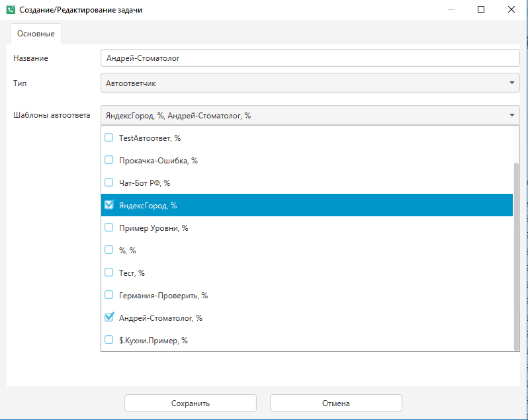Uncheck the ЯндексГород checkbox
Viewport: 528px width, 420px height.
pos(109,205)
